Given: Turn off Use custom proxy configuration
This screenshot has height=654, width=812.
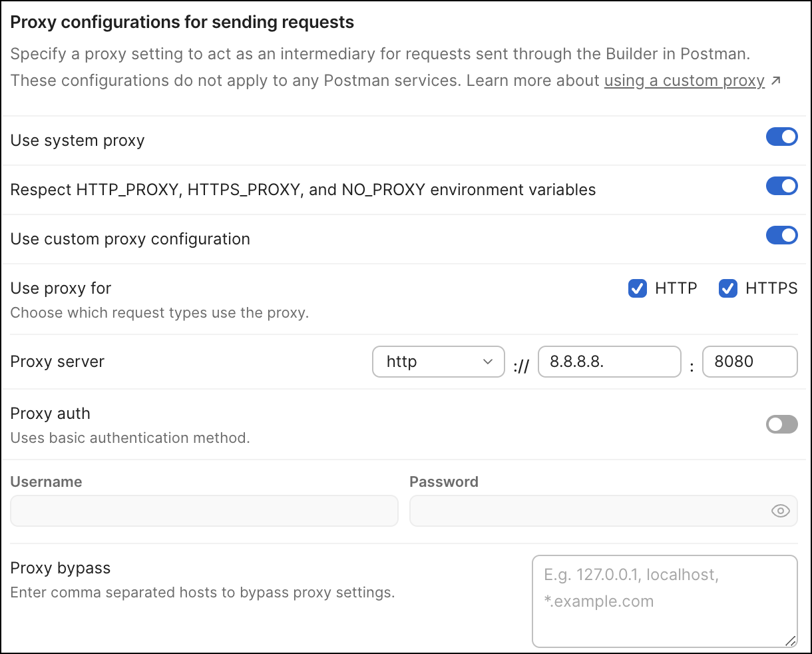Looking at the screenshot, I should [781, 236].
